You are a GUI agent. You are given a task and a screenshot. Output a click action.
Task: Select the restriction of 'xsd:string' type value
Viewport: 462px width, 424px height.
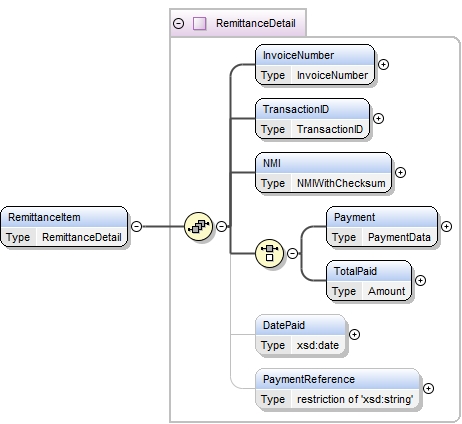355,399
